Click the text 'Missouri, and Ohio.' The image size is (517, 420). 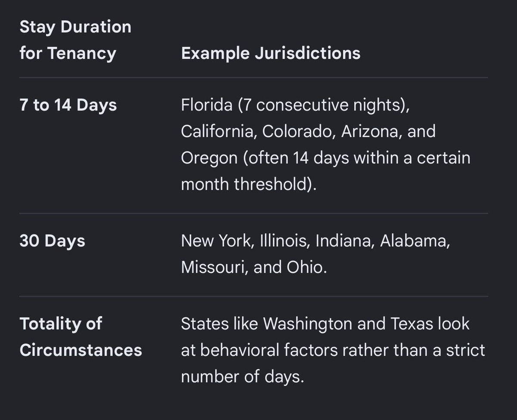(x=254, y=268)
